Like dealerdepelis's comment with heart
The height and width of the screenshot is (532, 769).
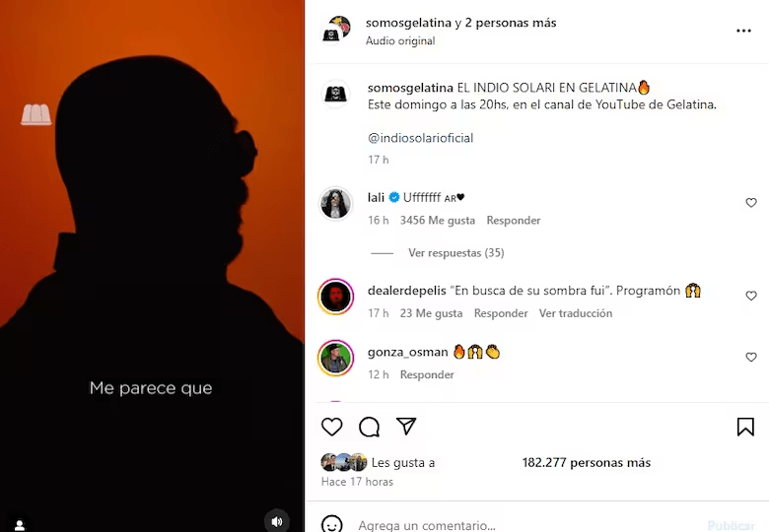[x=751, y=296]
